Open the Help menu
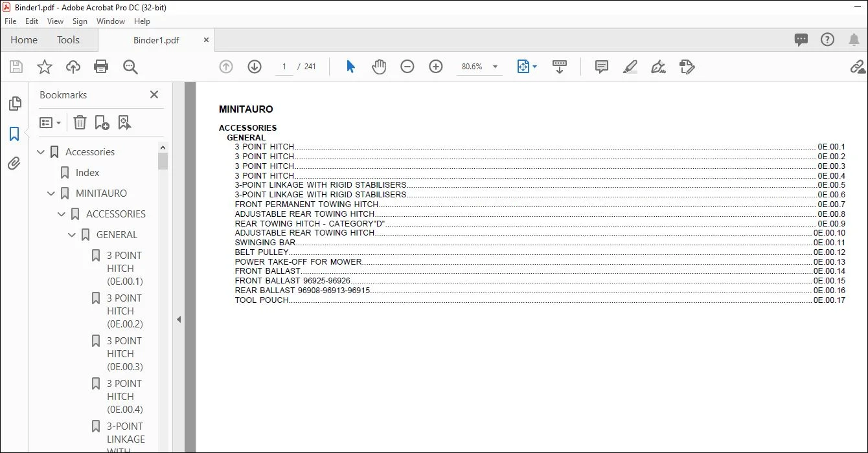Viewport: 868px width, 453px height. [142, 21]
